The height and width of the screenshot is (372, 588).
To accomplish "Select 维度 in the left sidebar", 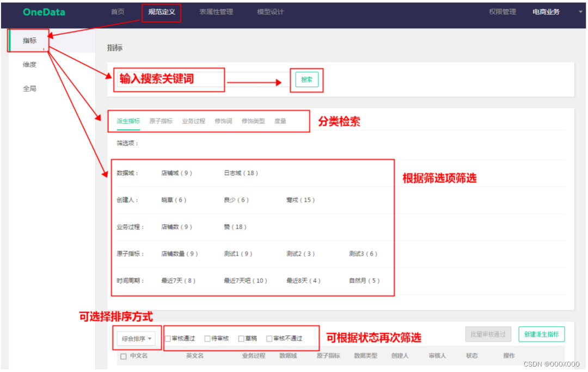I will tap(29, 65).
